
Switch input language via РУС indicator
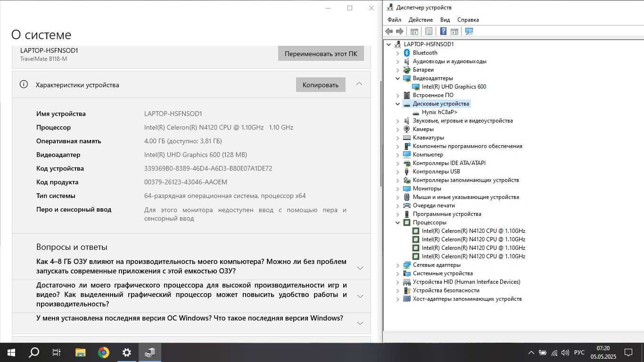(579, 353)
